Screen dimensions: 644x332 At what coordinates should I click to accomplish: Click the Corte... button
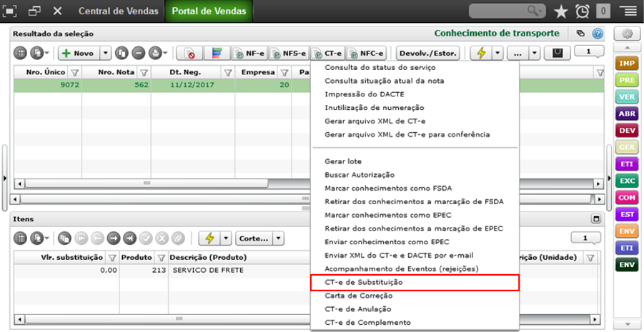(254, 238)
